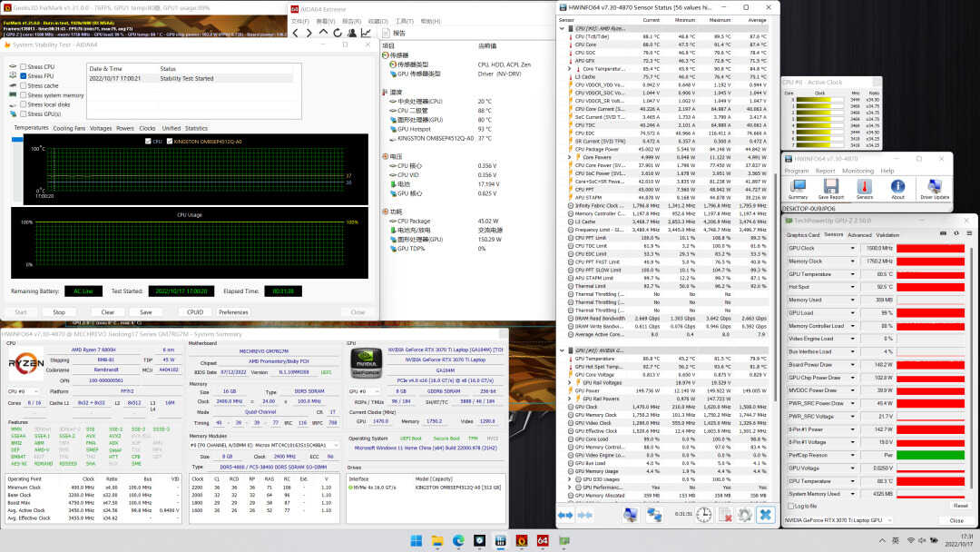
Task: Enable Stress system memory checkbox
Action: point(23,95)
